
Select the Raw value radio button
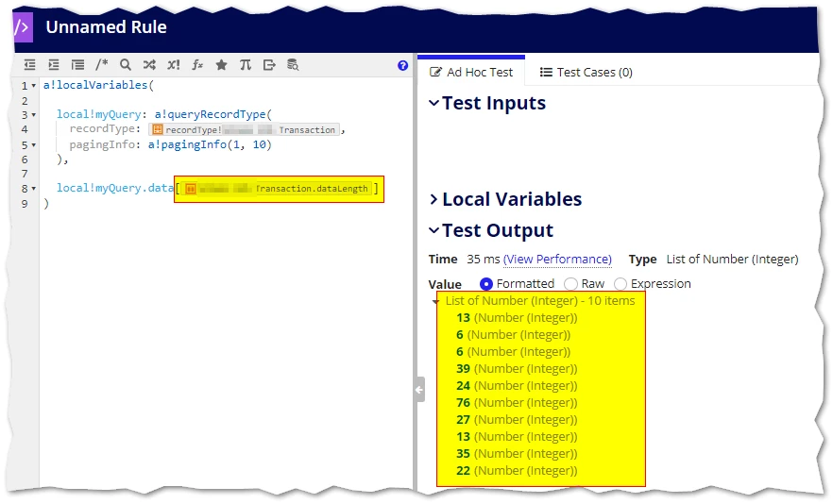click(x=570, y=284)
